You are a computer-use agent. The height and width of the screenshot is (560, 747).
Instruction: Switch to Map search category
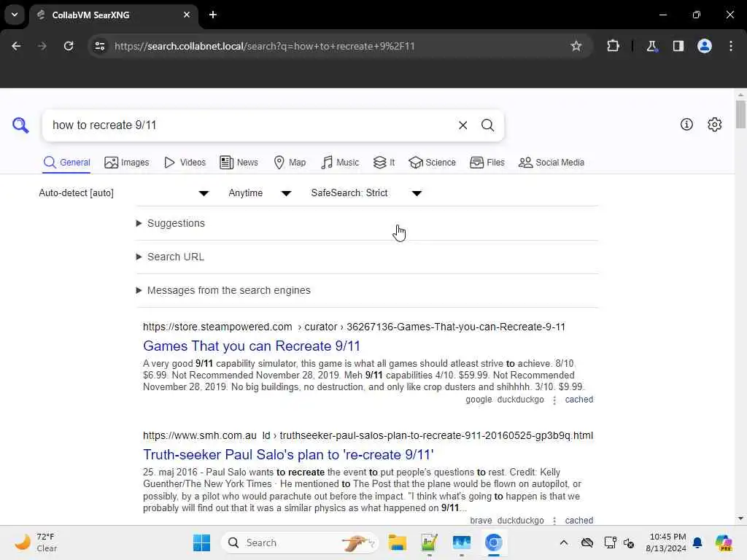click(290, 163)
